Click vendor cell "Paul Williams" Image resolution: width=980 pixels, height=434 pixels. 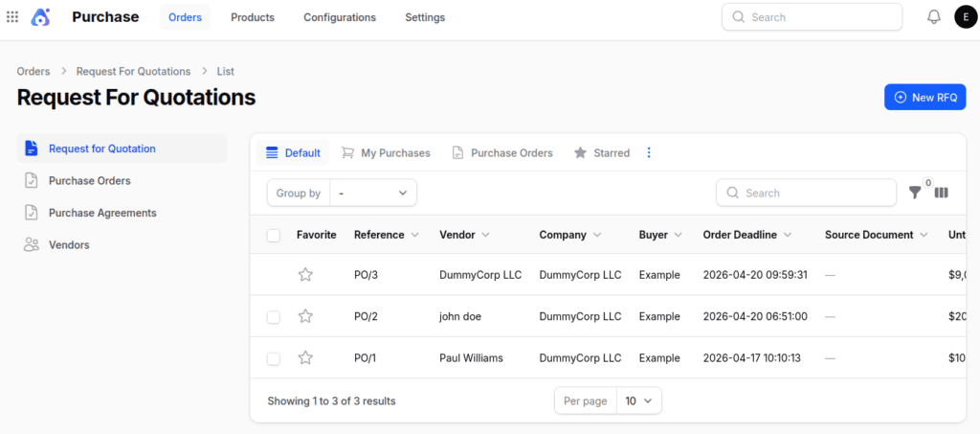tap(471, 357)
